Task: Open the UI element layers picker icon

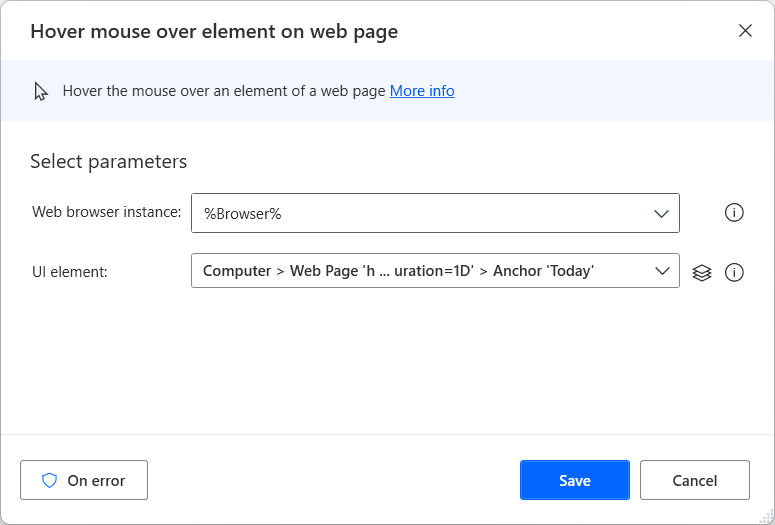Action: click(x=702, y=272)
